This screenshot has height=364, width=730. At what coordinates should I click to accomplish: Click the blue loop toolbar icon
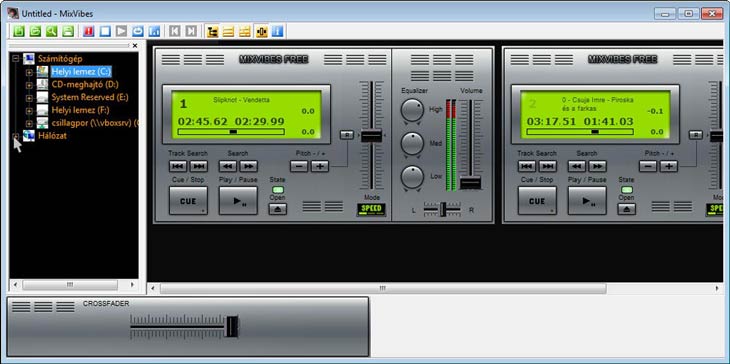click(138, 31)
